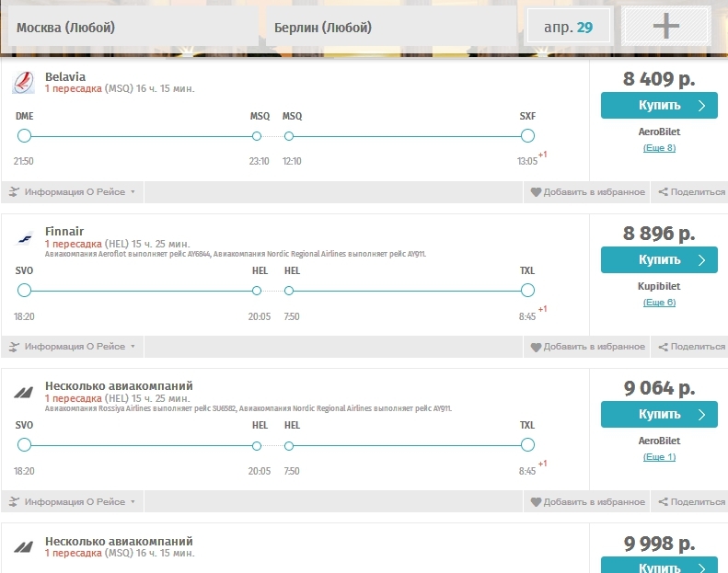The height and width of the screenshot is (573, 728).
Task: Click the 8 409 р. price
Action: click(659, 79)
